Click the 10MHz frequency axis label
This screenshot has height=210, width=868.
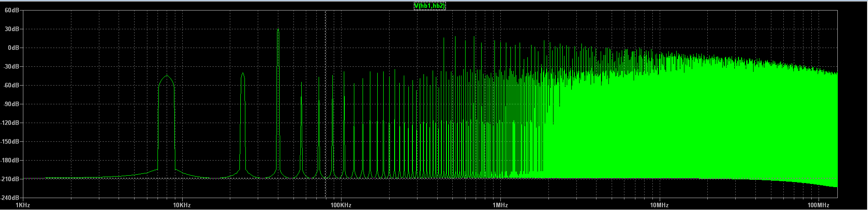(659, 205)
